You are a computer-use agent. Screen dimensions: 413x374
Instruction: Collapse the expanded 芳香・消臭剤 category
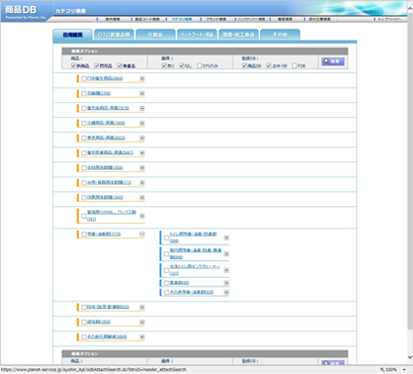click(142, 235)
